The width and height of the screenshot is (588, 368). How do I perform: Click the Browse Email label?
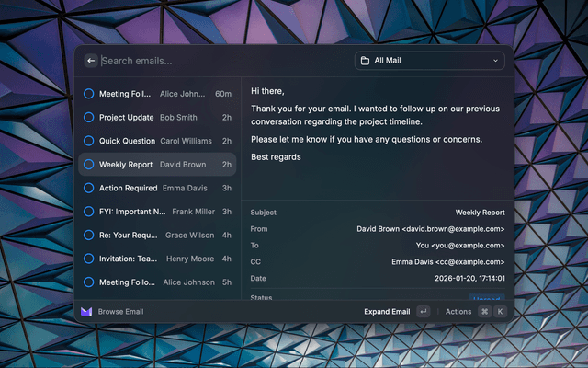tap(120, 312)
